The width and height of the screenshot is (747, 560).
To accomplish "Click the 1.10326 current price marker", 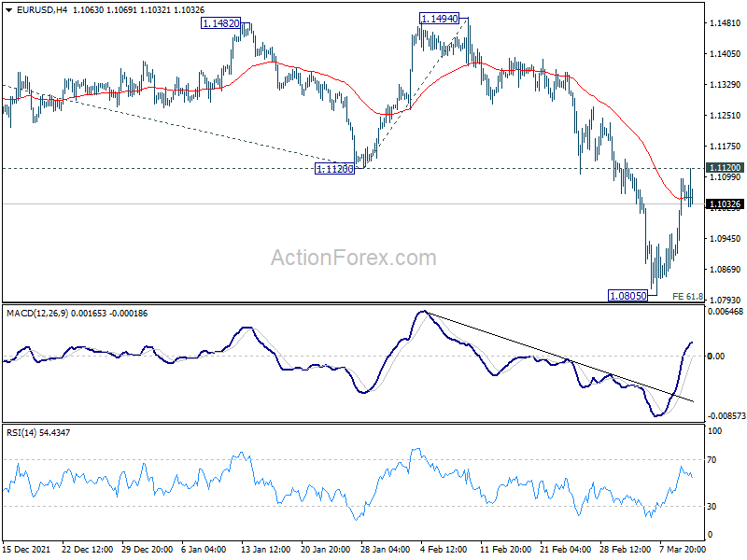I will (x=725, y=204).
